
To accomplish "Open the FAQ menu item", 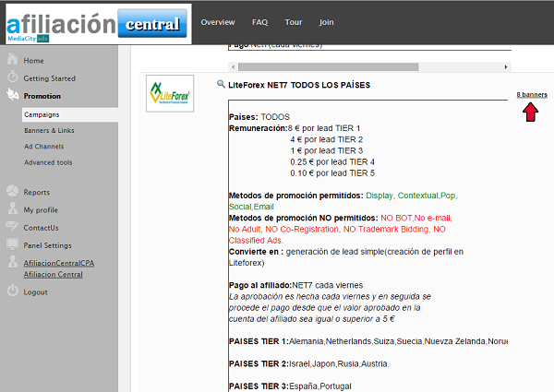I will [260, 22].
